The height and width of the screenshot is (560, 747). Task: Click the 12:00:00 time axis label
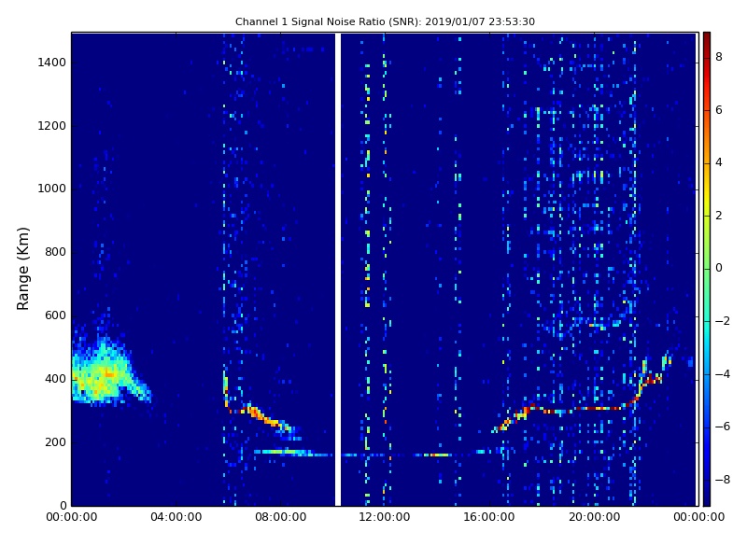[385, 517]
